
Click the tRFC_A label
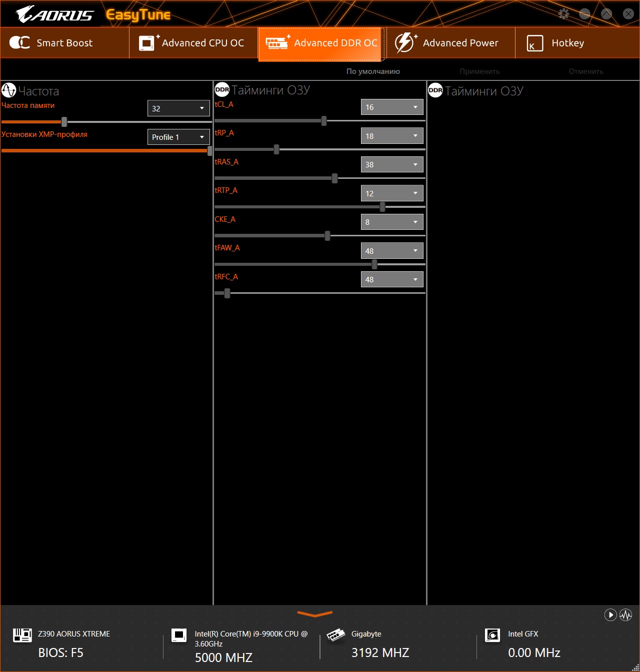(226, 277)
